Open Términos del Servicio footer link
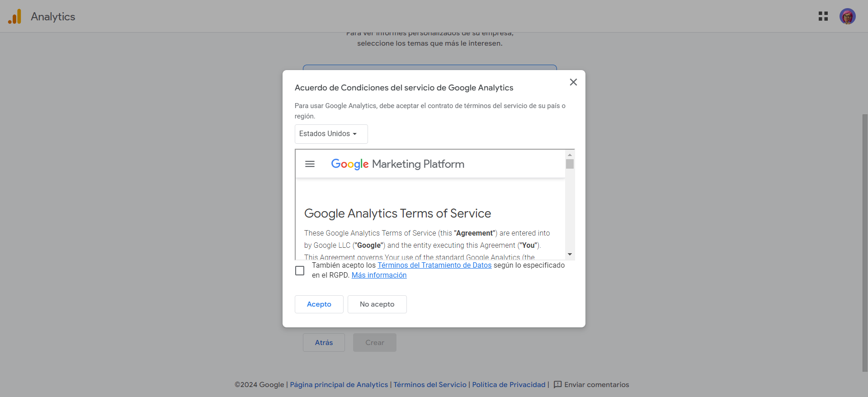Viewport: 868px width, 397px height. (x=430, y=384)
